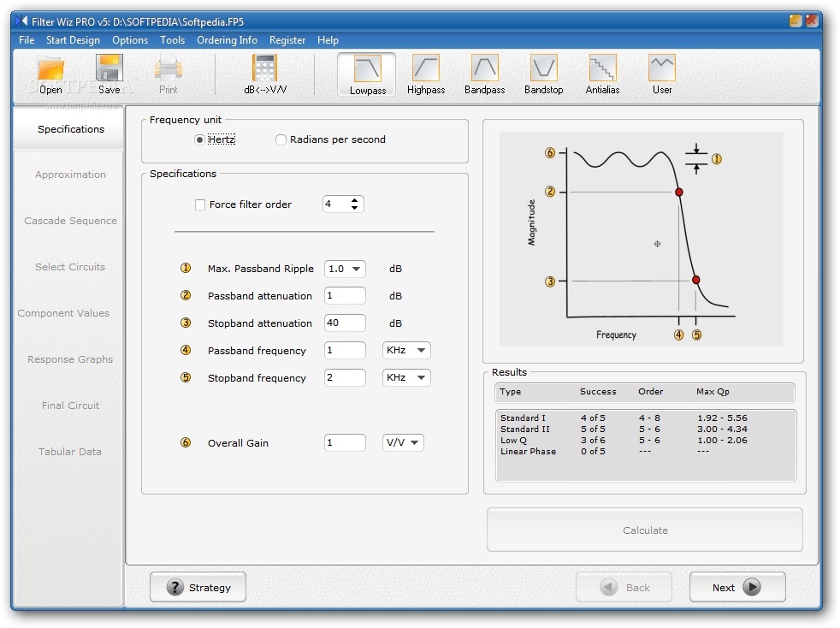
Task: Click the Stopband attenuation input field
Action: click(345, 323)
